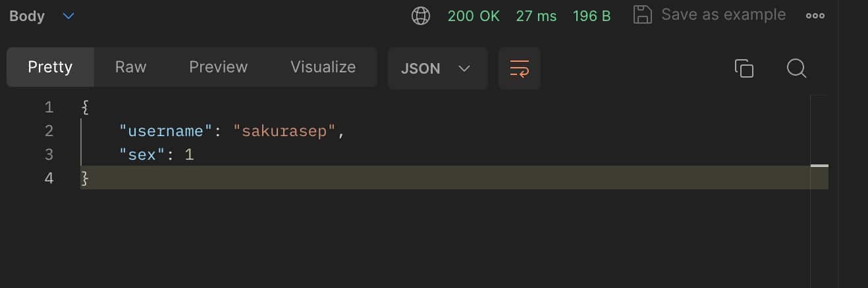Toggle line wrap icon button

519,68
